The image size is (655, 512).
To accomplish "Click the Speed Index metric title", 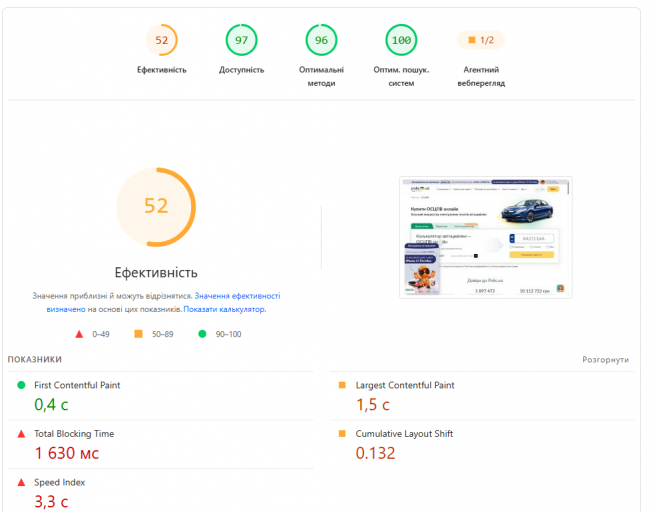I will pyautogui.click(x=59, y=482).
